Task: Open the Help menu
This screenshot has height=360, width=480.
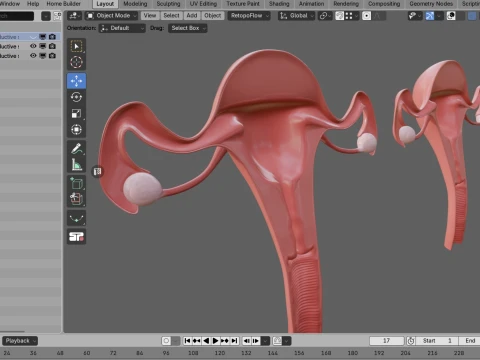Action: (x=33, y=4)
